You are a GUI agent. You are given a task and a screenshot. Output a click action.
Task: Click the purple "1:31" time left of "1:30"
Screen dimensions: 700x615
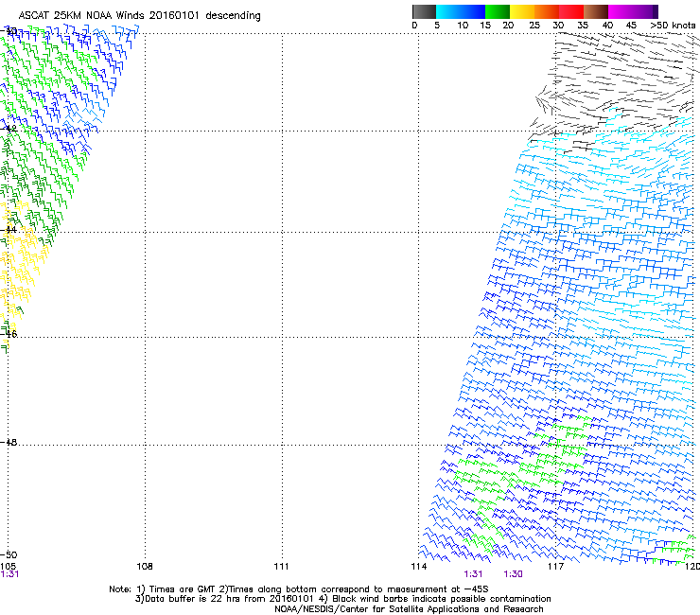(473, 574)
